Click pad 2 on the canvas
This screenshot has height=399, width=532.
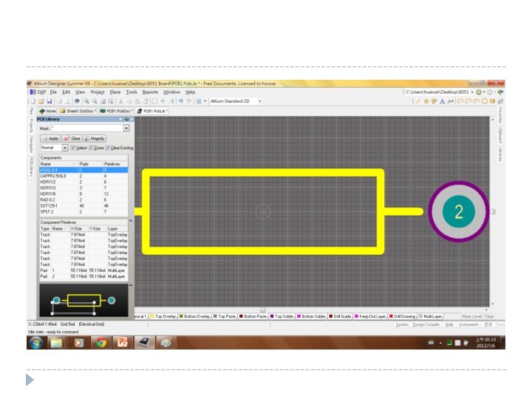click(458, 211)
